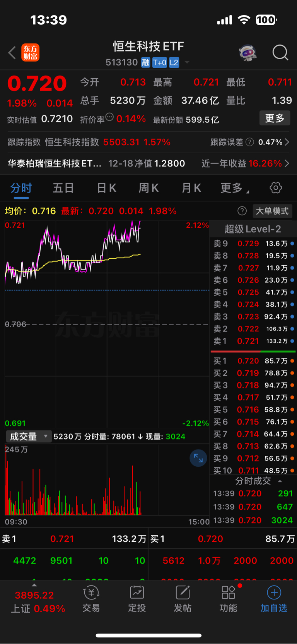Tap the buy-sell ratio bar
The height and width of the screenshot is (644, 297).
253,352
